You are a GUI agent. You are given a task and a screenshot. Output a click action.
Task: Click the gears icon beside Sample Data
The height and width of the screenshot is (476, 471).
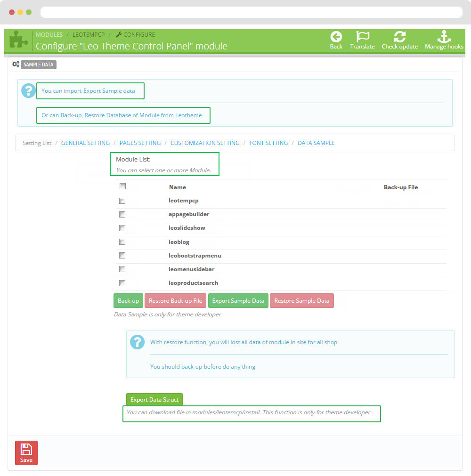tap(16, 64)
